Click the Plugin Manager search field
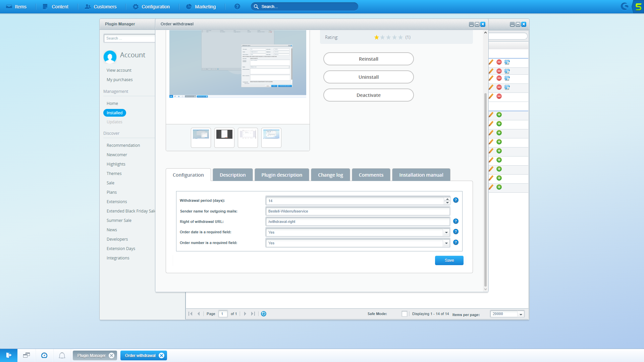 (x=129, y=38)
